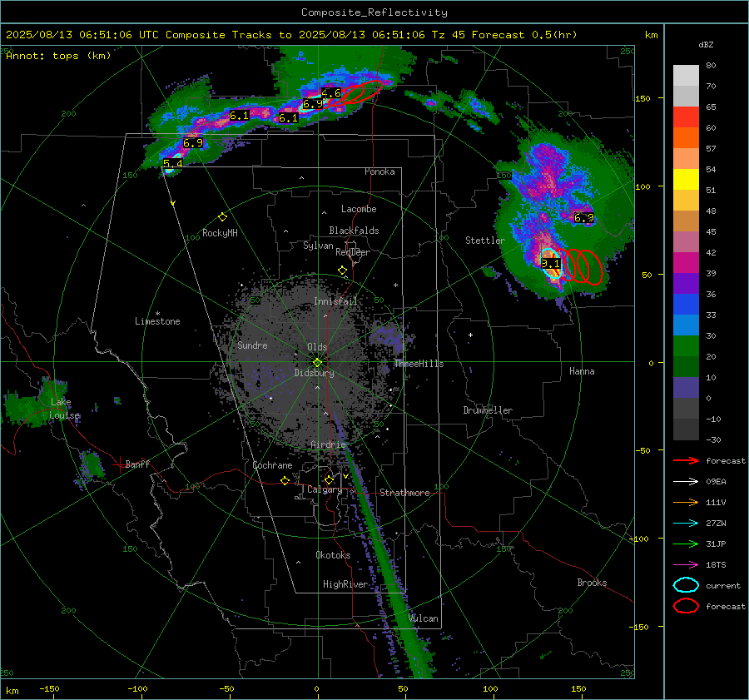Click the Banff map label
Screen dimensions: 749x700
point(137,464)
